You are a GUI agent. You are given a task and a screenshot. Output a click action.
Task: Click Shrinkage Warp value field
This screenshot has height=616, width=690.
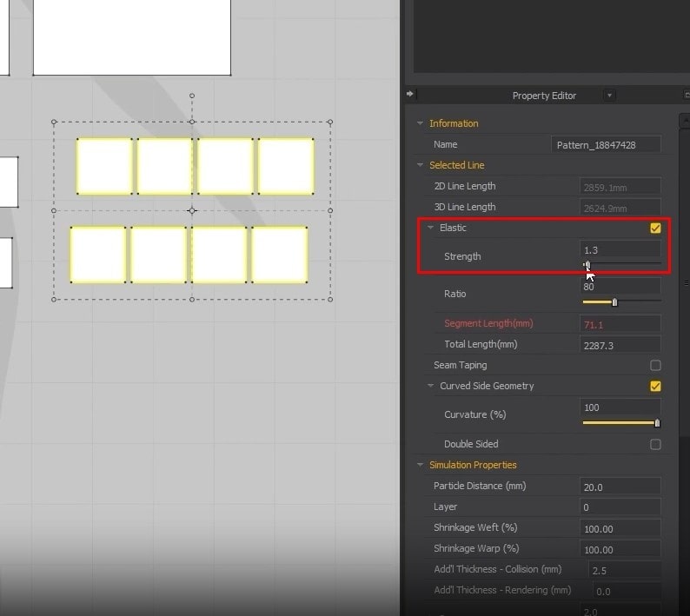pyautogui.click(x=620, y=550)
